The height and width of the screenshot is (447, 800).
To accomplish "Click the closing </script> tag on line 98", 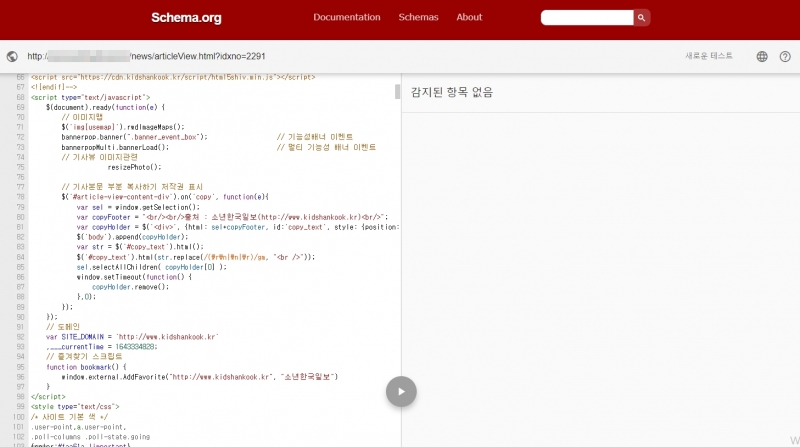I will pyautogui.click(x=48, y=396).
